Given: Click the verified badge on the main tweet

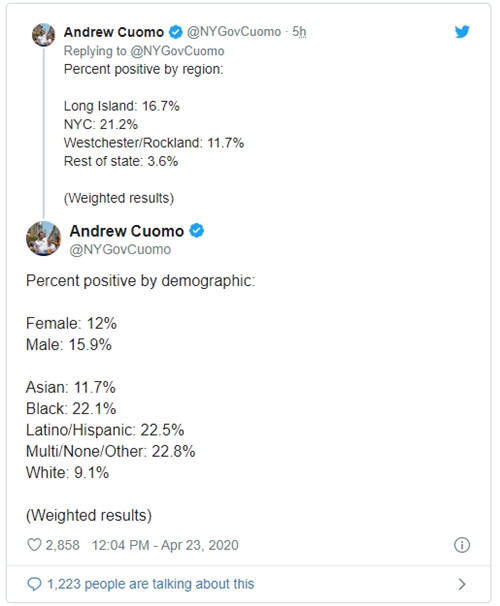Looking at the screenshot, I should click(x=197, y=231).
